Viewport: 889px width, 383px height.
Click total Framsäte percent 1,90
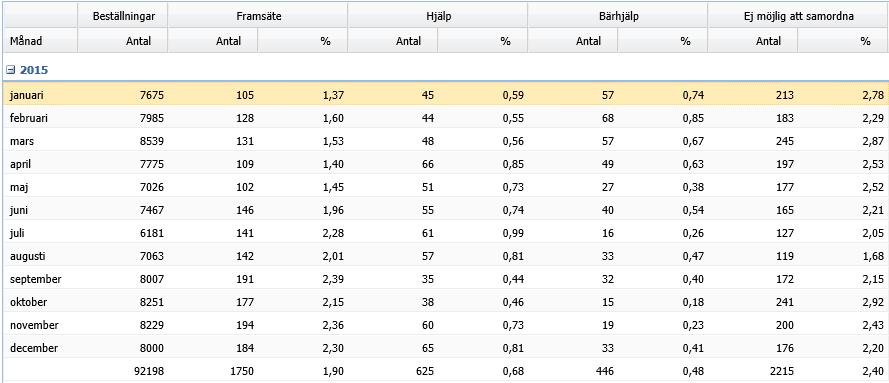pyautogui.click(x=333, y=372)
